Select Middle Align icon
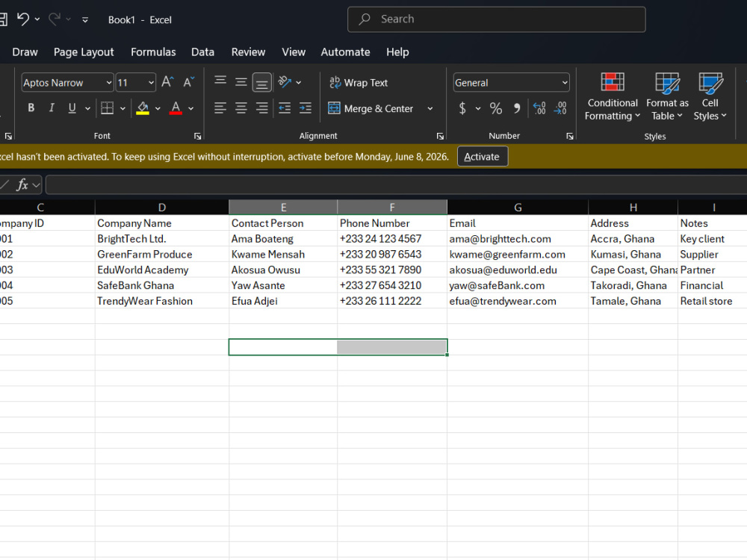747x560 pixels. [241, 82]
